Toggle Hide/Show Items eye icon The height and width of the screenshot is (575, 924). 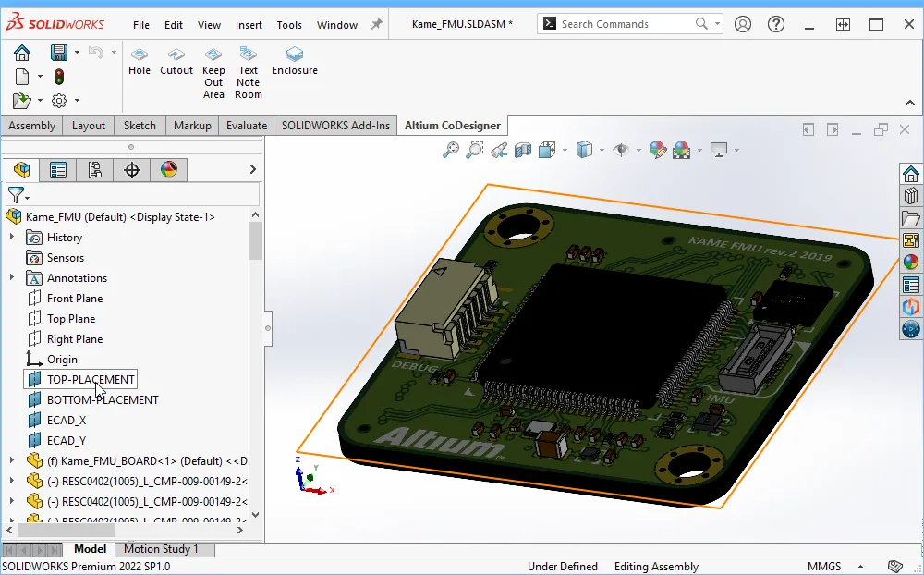pyautogui.click(x=621, y=150)
